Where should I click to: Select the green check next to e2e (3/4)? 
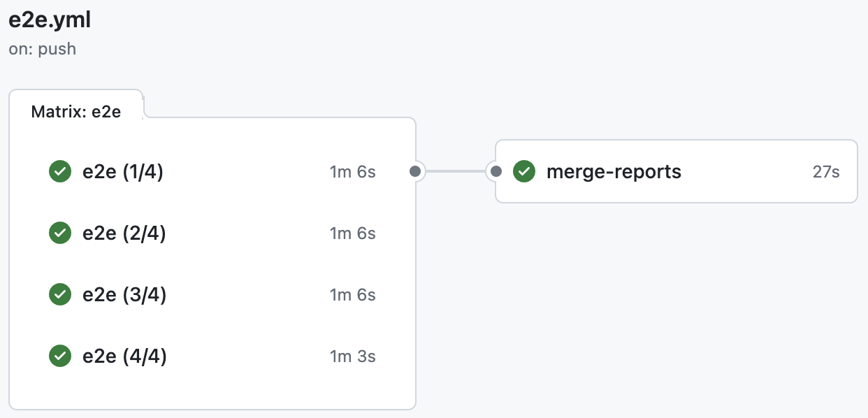click(60, 295)
